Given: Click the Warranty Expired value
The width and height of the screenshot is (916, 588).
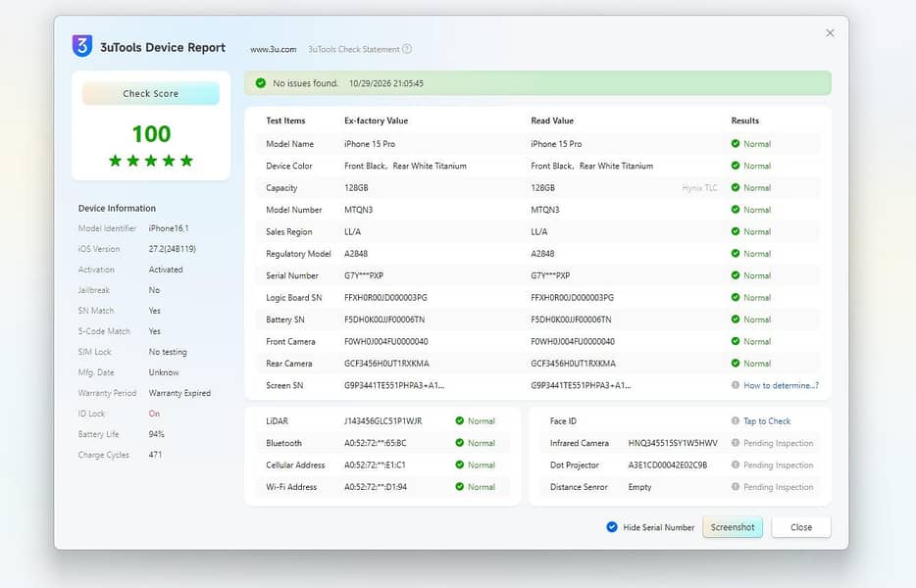Looking at the screenshot, I should tap(179, 393).
